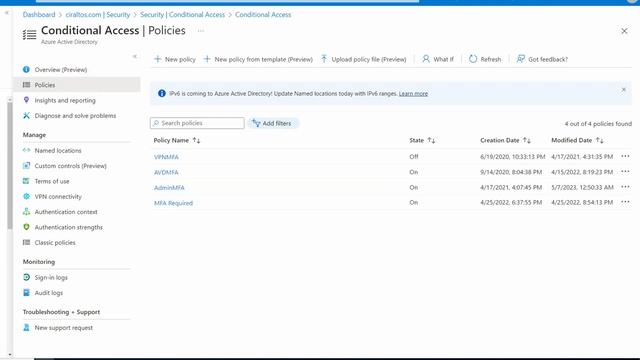Open the AdminMFA policy

(x=169, y=188)
